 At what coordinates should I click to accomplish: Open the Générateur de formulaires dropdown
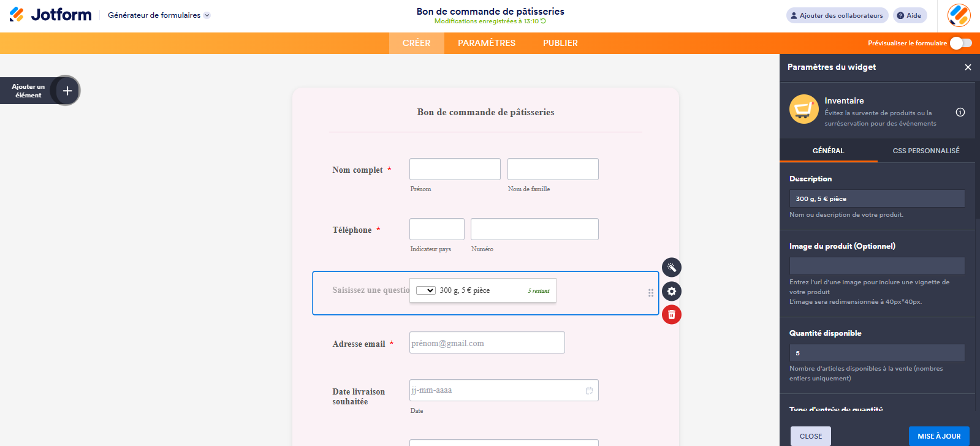pyautogui.click(x=158, y=15)
